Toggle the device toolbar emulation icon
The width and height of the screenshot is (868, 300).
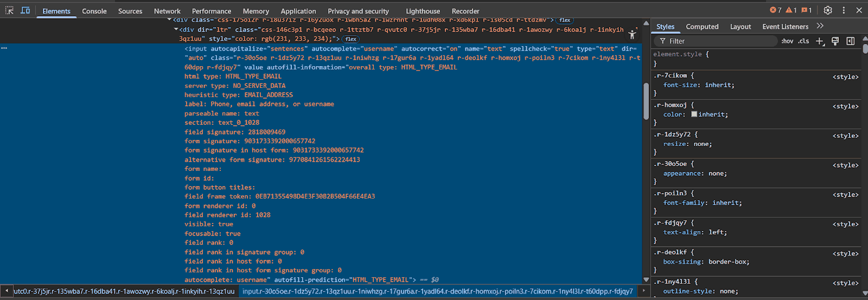25,10
